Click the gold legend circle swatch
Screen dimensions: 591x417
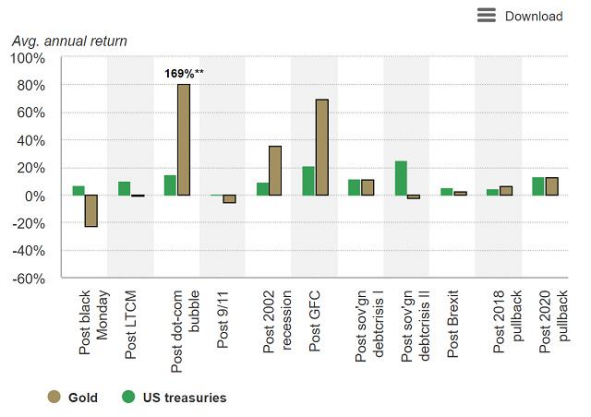pos(54,397)
